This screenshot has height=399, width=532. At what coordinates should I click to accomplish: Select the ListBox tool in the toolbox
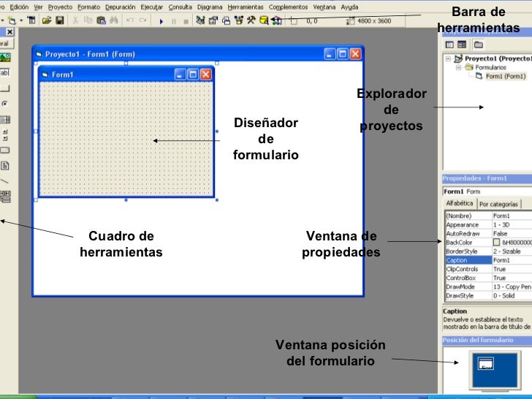[x=5, y=119]
